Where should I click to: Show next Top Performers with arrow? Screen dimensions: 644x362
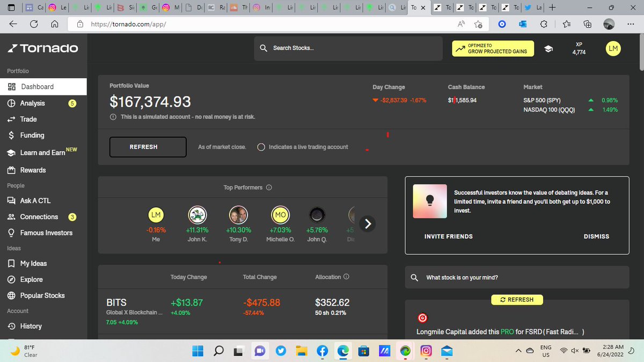point(368,224)
